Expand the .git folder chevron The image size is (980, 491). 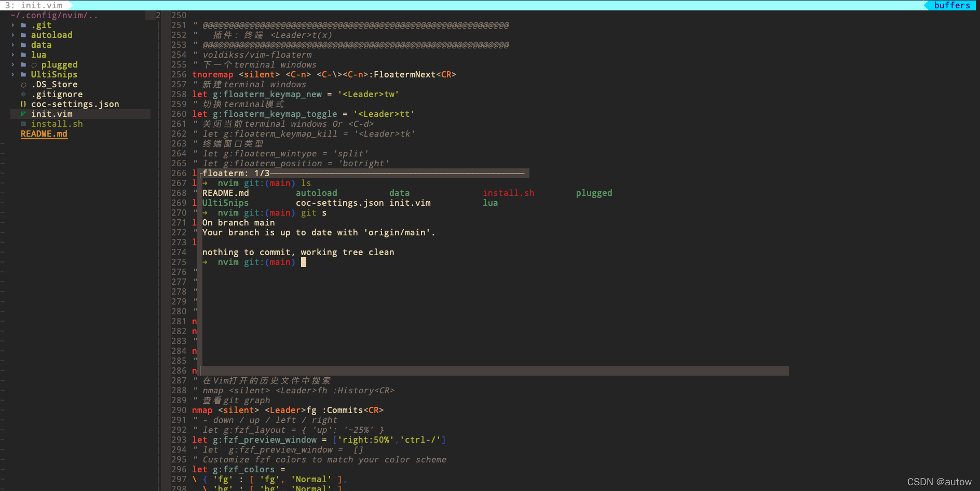coord(13,25)
